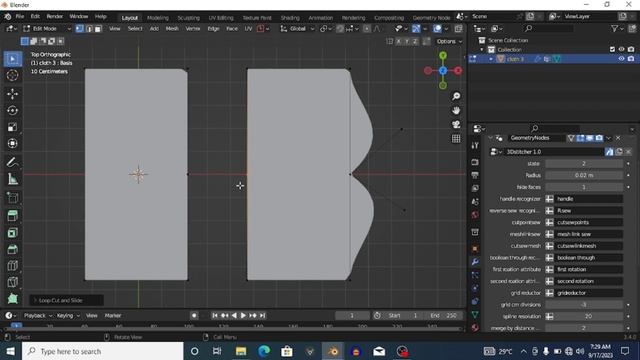Viewport: 640px width, 360px height.
Task: Toggle snapping magnet
Action: coord(340,29)
